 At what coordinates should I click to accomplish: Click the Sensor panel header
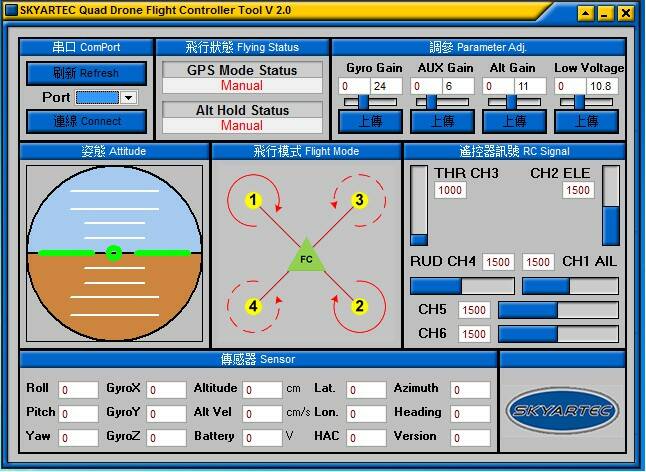[258, 359]
